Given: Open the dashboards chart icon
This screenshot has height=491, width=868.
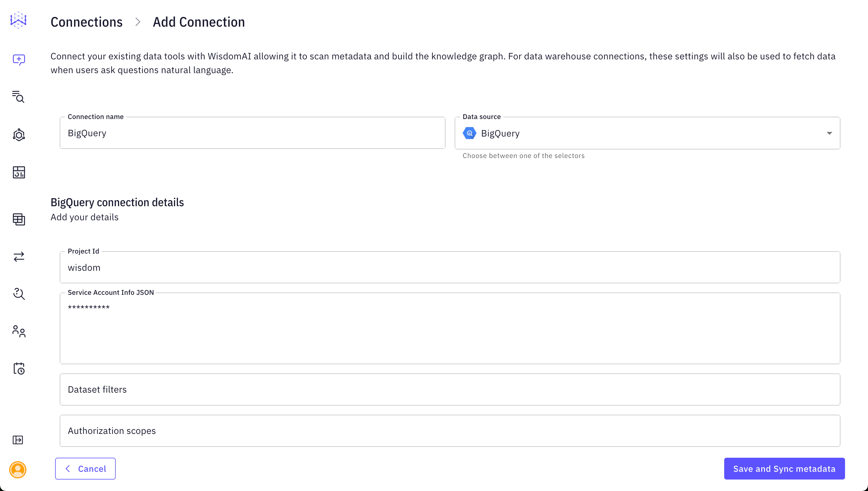Looking at the screenshot, I should (19, 172).
